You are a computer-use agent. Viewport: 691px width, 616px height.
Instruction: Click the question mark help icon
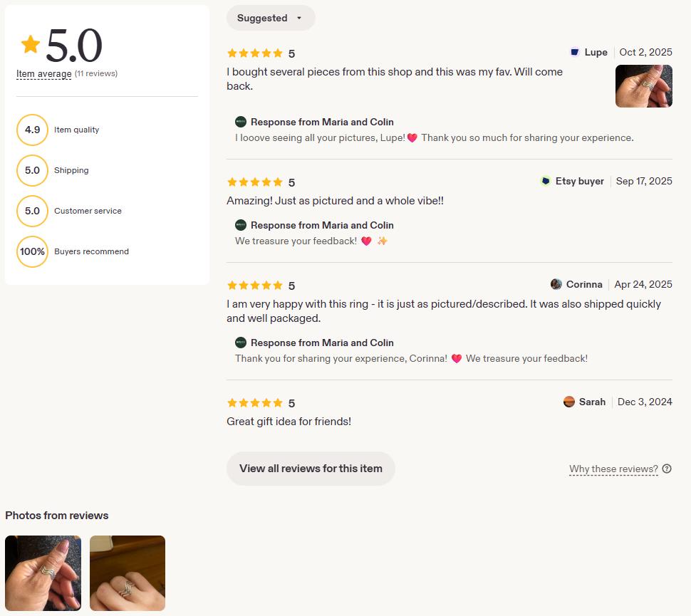pos(667,469)
